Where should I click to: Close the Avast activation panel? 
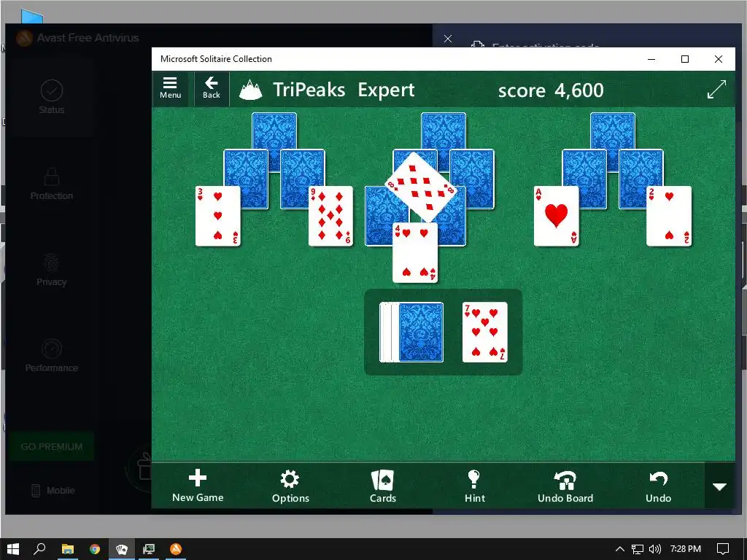448,39
